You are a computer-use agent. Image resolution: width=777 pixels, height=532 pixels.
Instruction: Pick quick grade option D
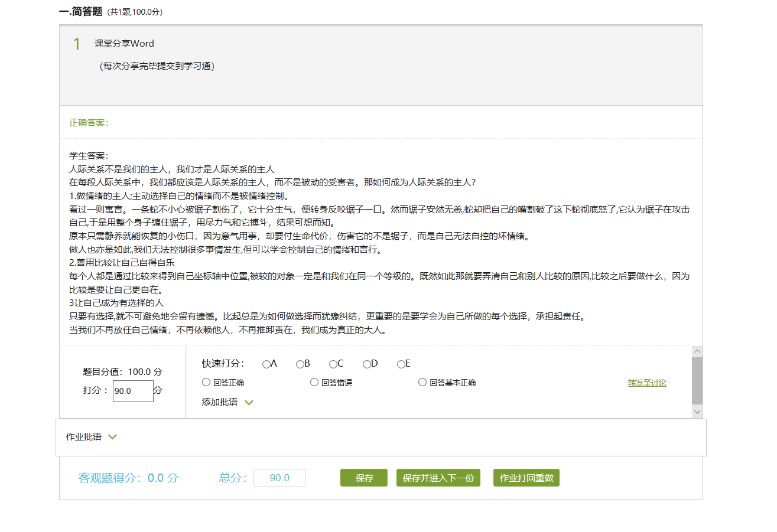point(367,364)
